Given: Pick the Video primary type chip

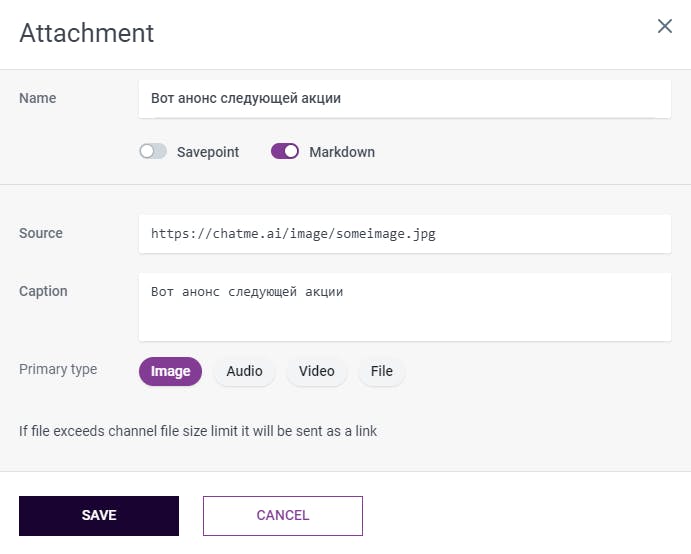Looking at the screenshot, I should (x=316, y=371).
